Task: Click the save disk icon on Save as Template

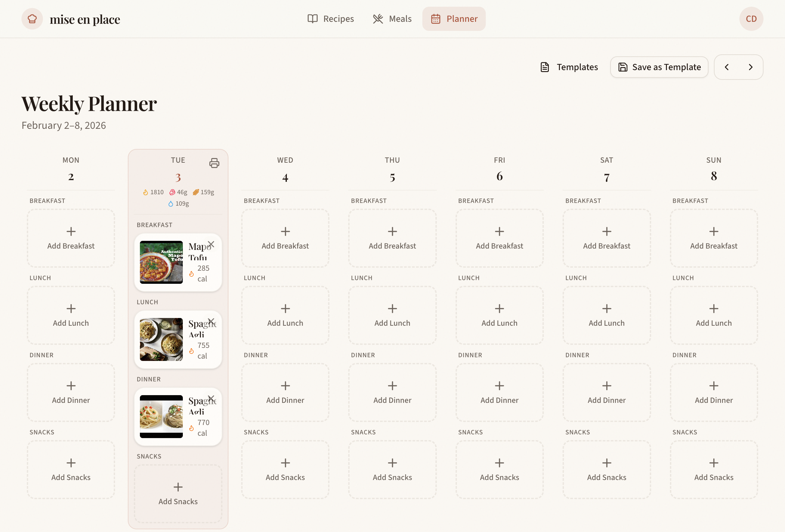Action: 623,67
